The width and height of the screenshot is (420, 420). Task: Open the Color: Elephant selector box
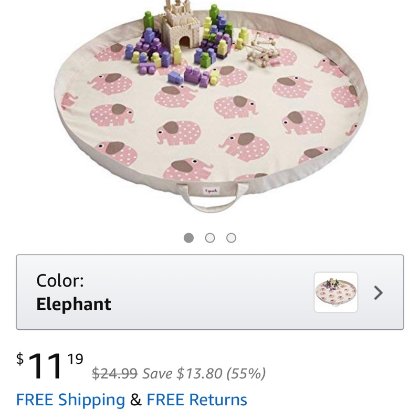click(x=210, y=292)
